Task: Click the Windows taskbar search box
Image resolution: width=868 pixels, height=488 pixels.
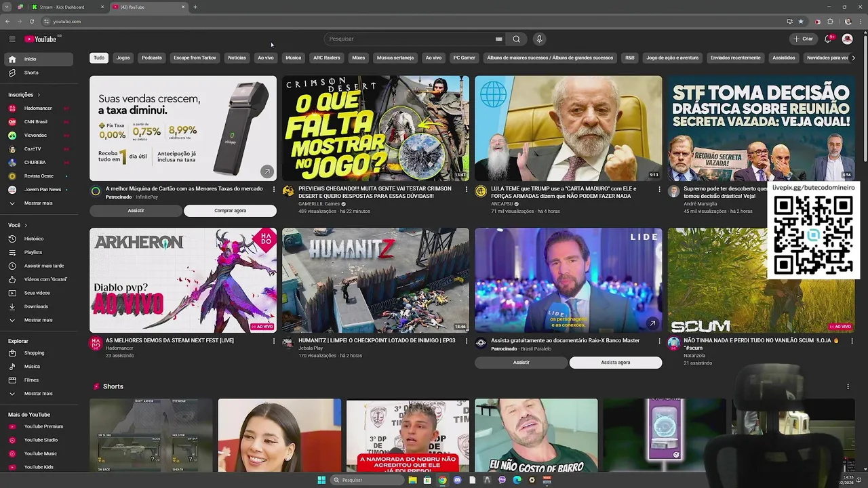Action: pos(367,480)
